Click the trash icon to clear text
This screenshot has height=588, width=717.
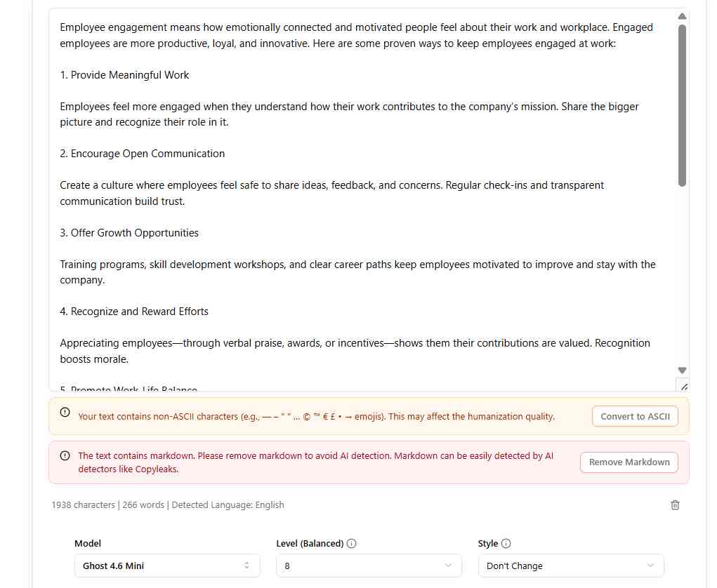click(675, 505)
